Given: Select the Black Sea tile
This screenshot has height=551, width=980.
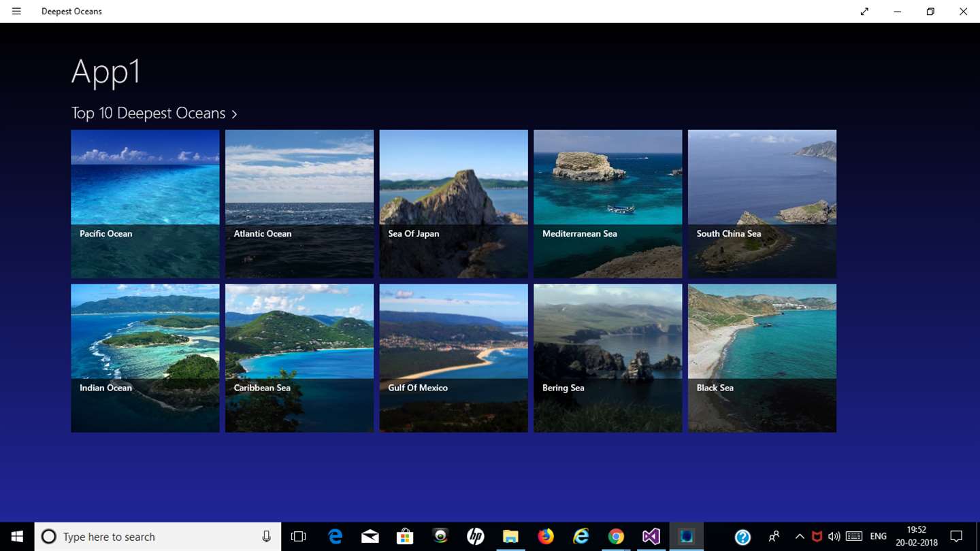Looking at the screenshot, I should click(x=762, y=358).
